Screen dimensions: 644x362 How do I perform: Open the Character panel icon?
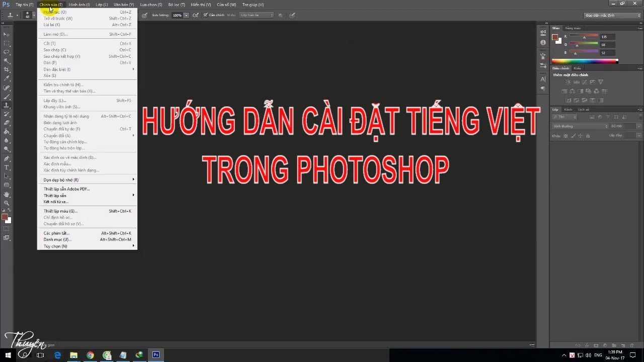click(x=543, y=79)
